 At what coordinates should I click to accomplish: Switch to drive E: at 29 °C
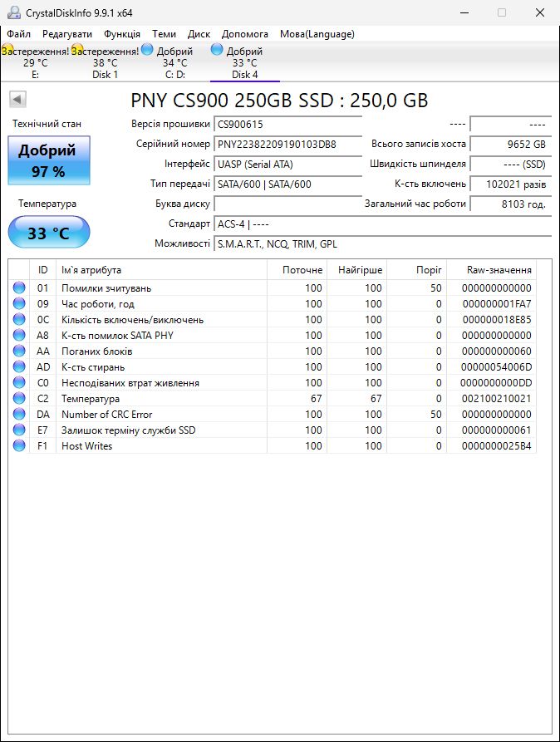pyautogui.click(x=35, y=62)
